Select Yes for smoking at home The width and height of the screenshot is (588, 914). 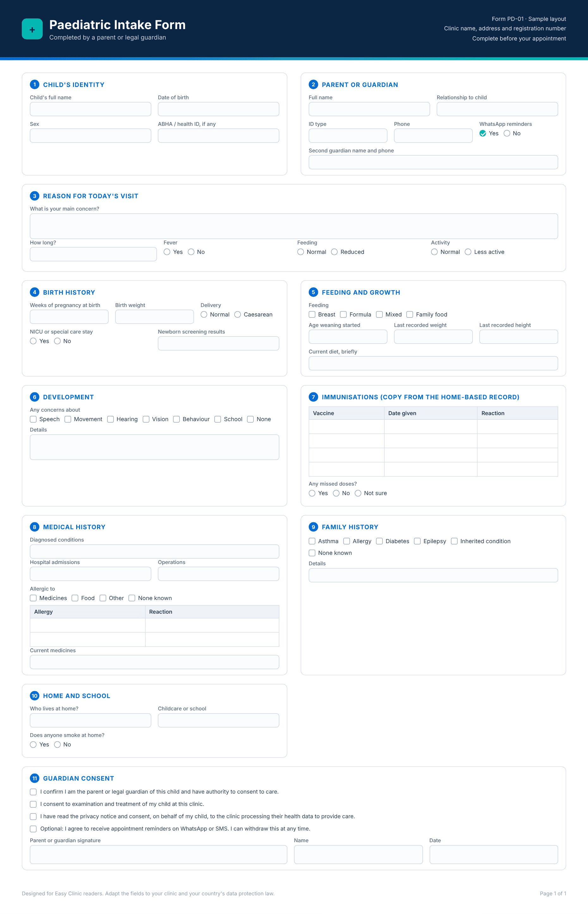pyautogui.click(x=33, y=745)
